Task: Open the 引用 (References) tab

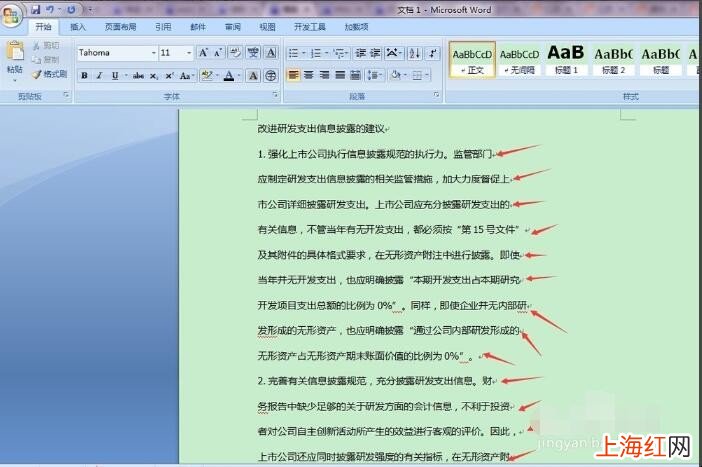Action: coord(163,27)
